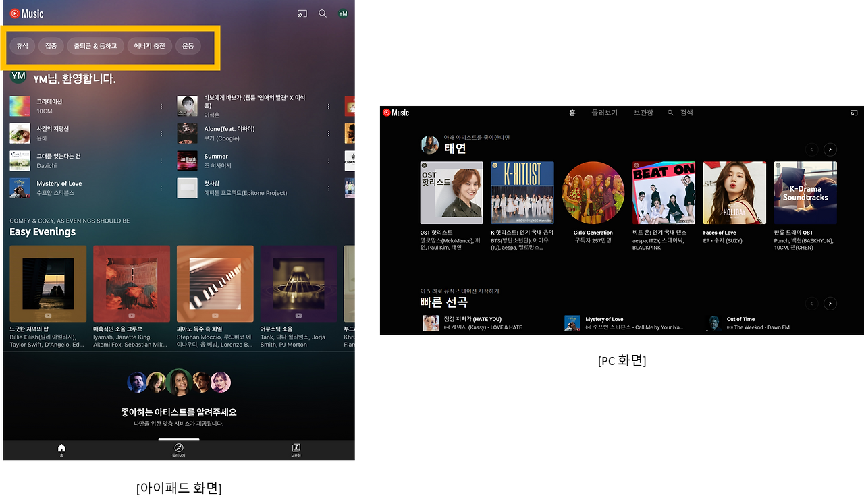Viewport: 864px width, 504px height.
Task: Play 그라데이션 by 10CM
Action: [x=20, y=106]
